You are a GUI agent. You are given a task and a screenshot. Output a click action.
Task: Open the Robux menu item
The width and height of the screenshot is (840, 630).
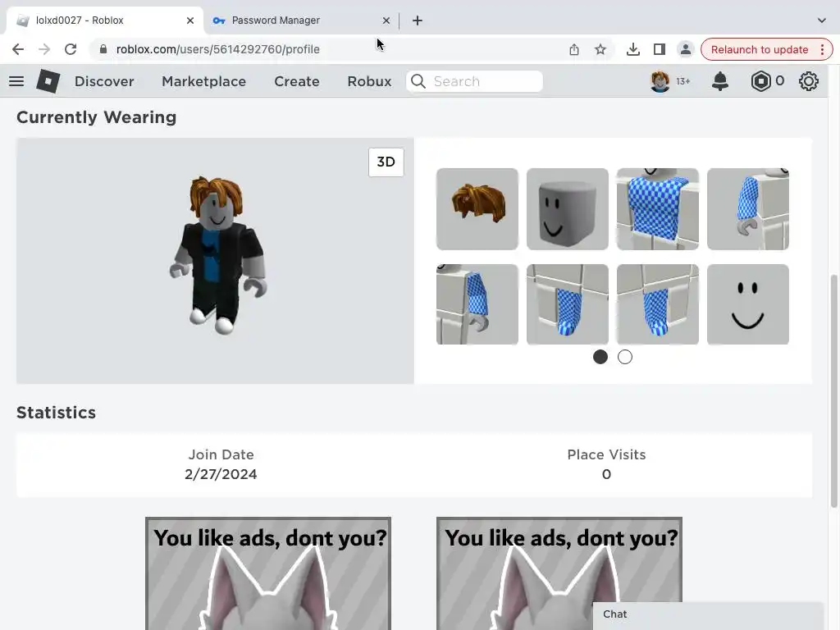pos(369,81)
